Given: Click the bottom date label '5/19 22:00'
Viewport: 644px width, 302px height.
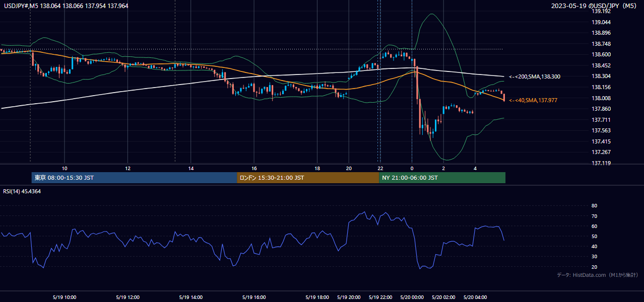Looking at the screenshot, I should [x=380, y=297].
